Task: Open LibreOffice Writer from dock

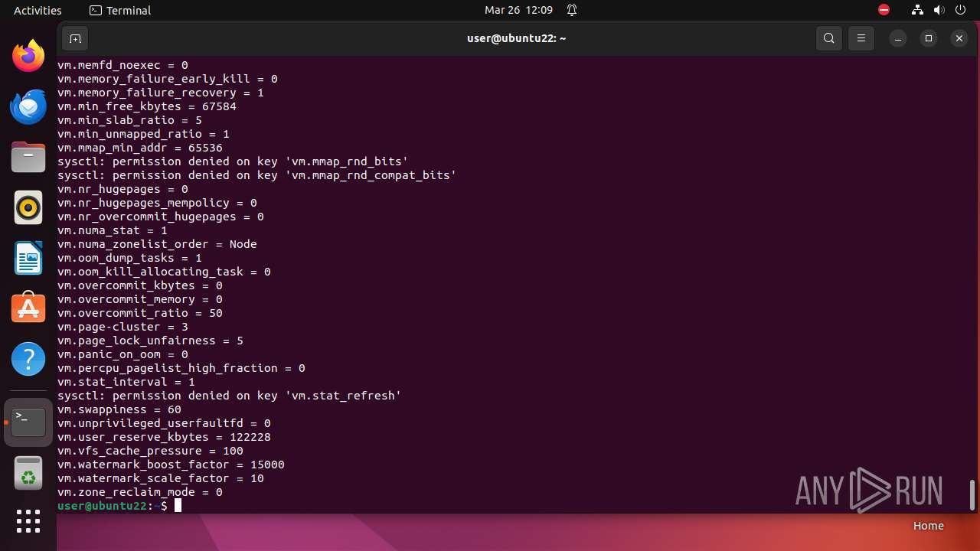Action: 28,258
